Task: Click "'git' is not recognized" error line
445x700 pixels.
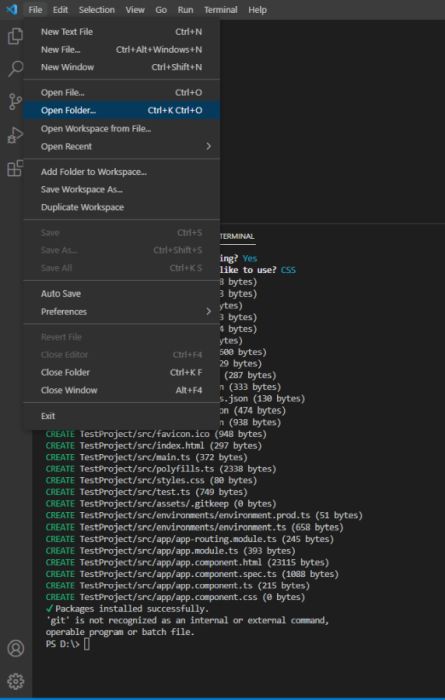Action: pos(187,621)
